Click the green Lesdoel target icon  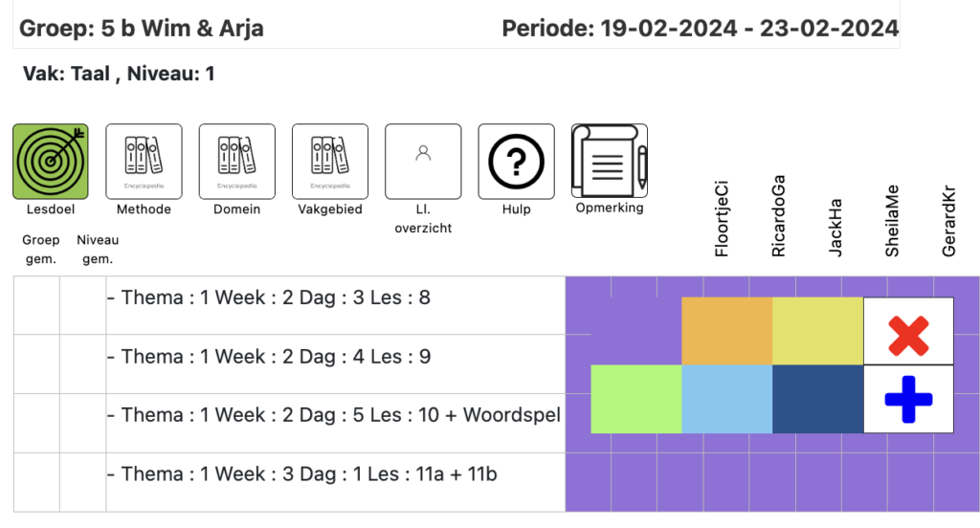tap(51, 161)
